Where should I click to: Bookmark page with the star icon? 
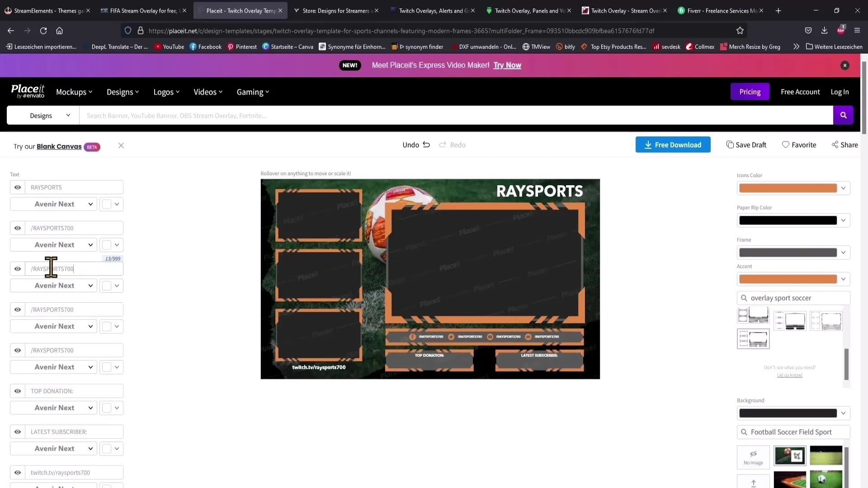pos(740,31)
